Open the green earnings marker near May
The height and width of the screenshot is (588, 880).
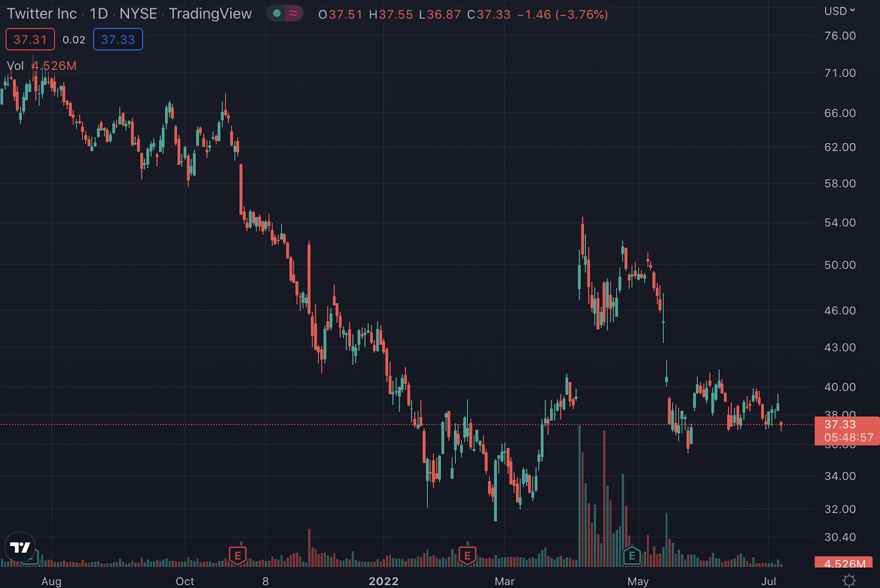click(x=632, y=556)
